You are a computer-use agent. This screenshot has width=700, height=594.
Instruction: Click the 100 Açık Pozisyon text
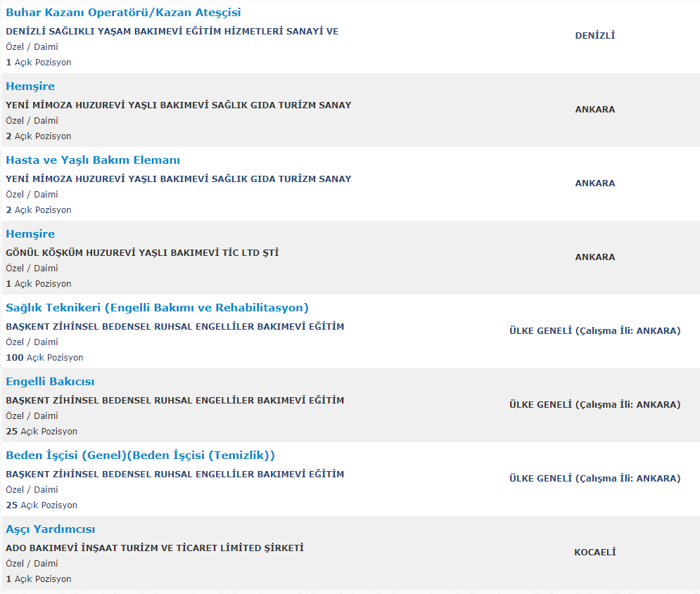[x=44, y=358]
